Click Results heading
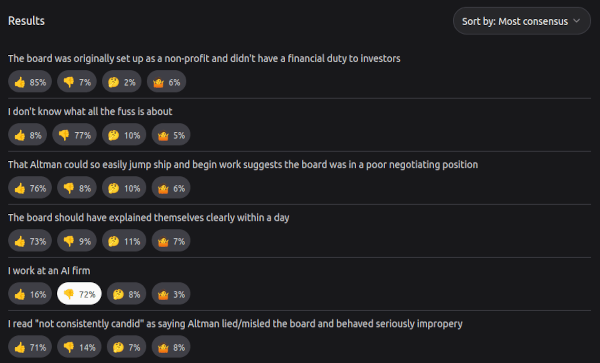Screen dimensions: 600x363 click(26, 21)
